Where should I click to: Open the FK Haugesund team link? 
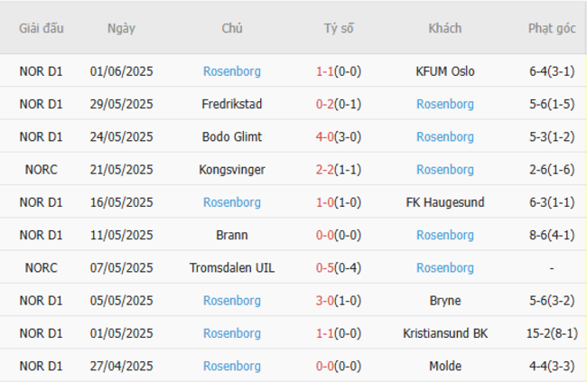(444, 202)
